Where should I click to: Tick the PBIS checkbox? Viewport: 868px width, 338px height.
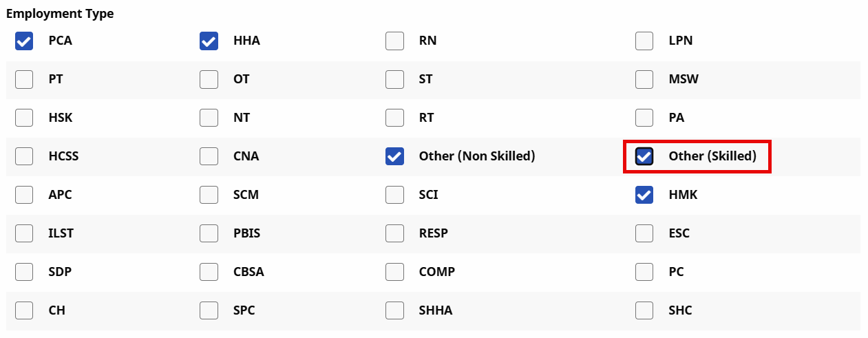point(209,234)
